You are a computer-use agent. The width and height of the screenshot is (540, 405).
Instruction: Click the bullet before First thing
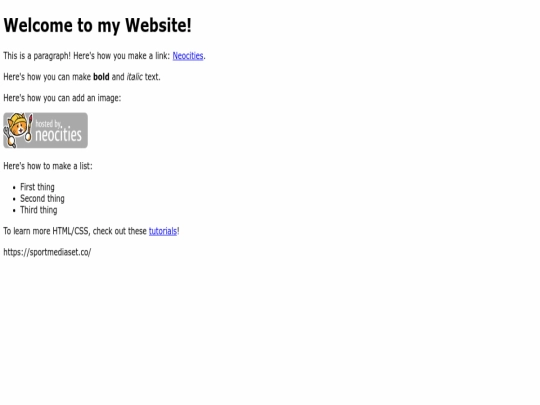click(x=14, y=188)
